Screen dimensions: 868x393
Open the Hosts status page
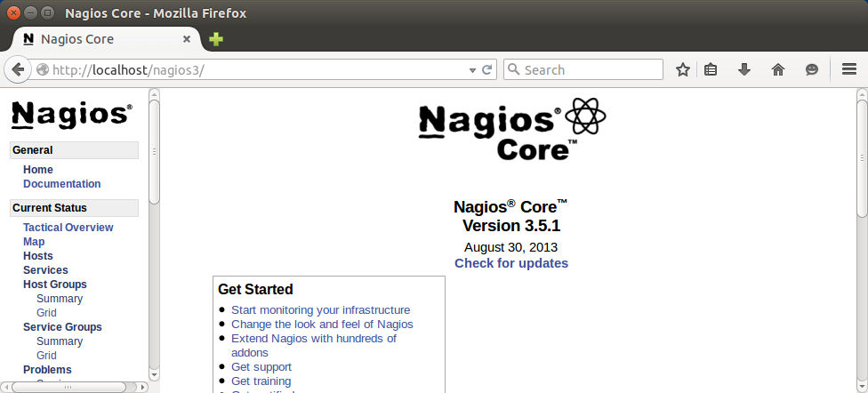click(x=38, y=256)
